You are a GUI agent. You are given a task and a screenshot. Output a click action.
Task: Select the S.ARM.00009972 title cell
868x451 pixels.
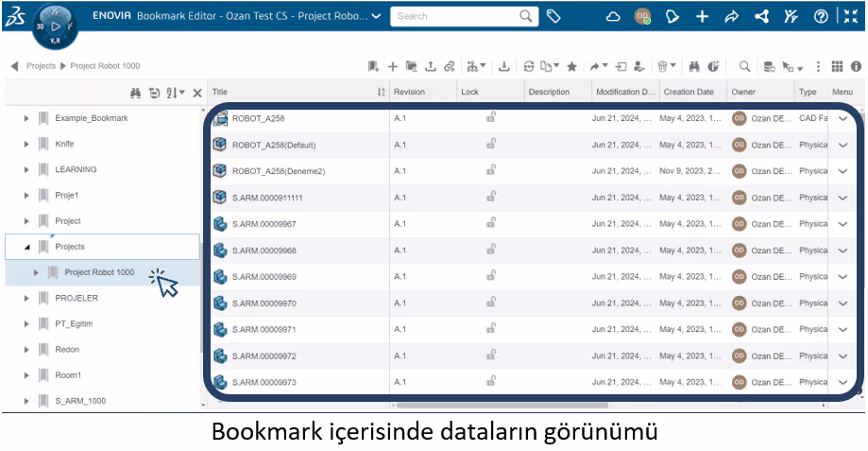[264, 356]
